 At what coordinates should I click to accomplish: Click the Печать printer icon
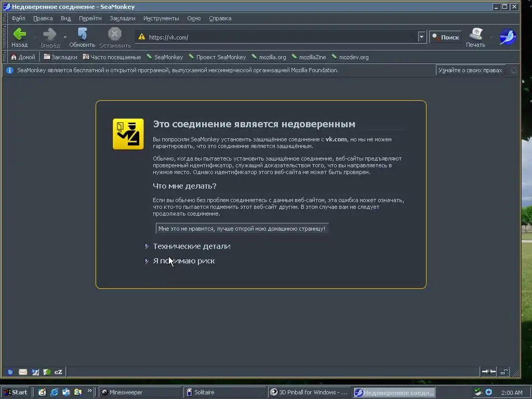click(476, 34)
